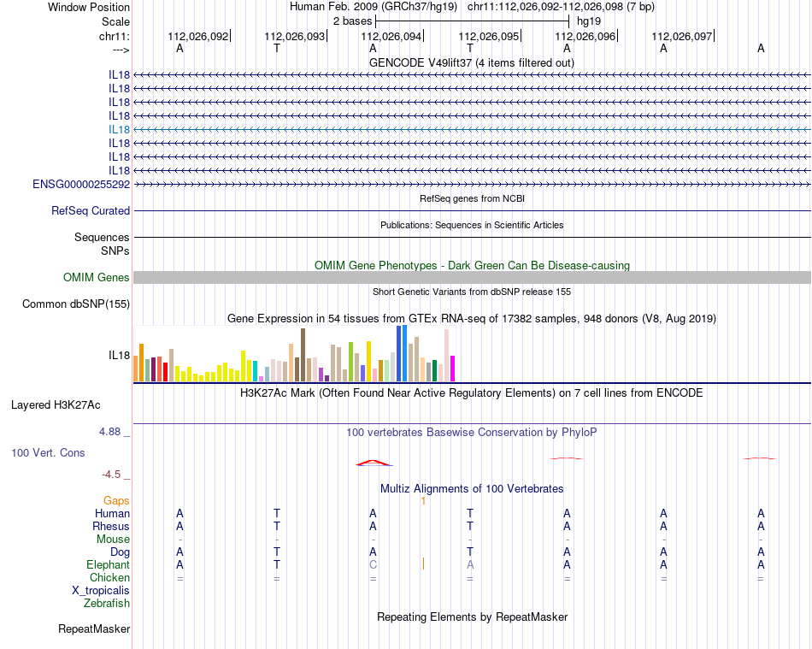This screenshot has height=649, width=812.
Task: Select the Elephant species label
Action: [109, 564]
